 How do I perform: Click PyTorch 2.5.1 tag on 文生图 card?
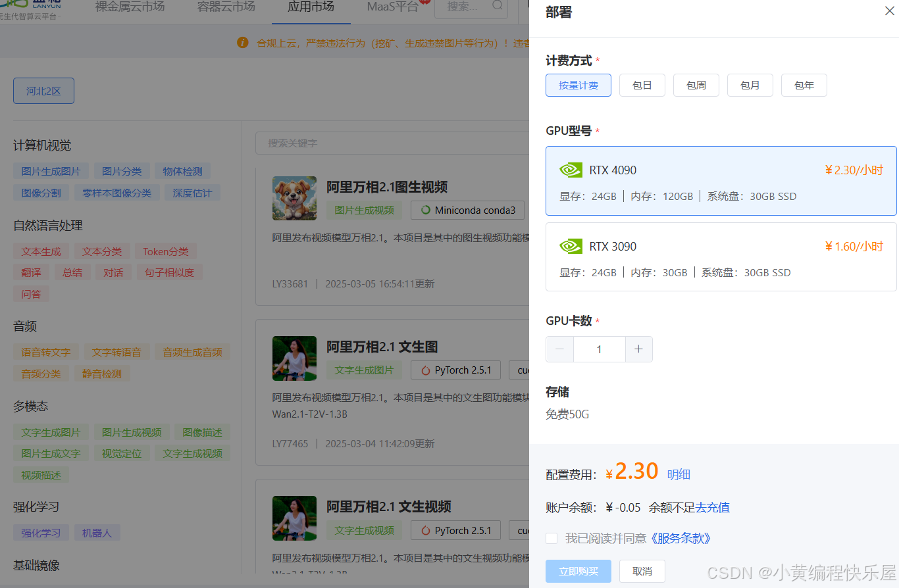pyautogui.click(x=455, y=370)
